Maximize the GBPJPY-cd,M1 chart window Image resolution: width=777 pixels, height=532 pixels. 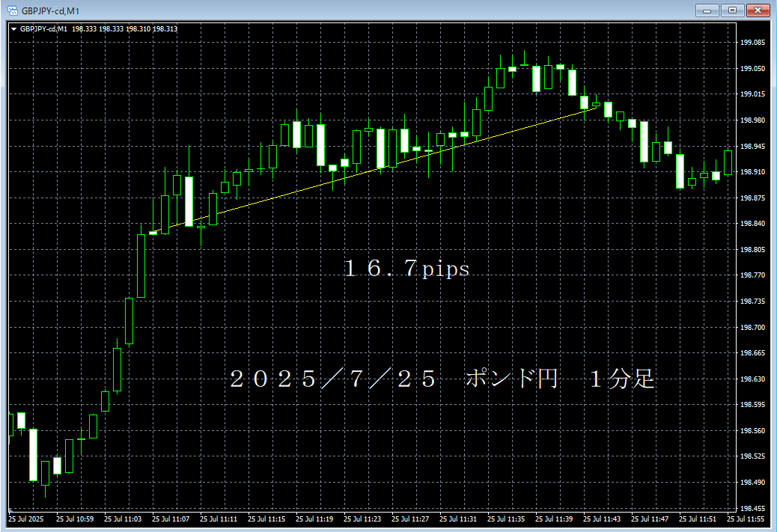(x=732, y=10)
